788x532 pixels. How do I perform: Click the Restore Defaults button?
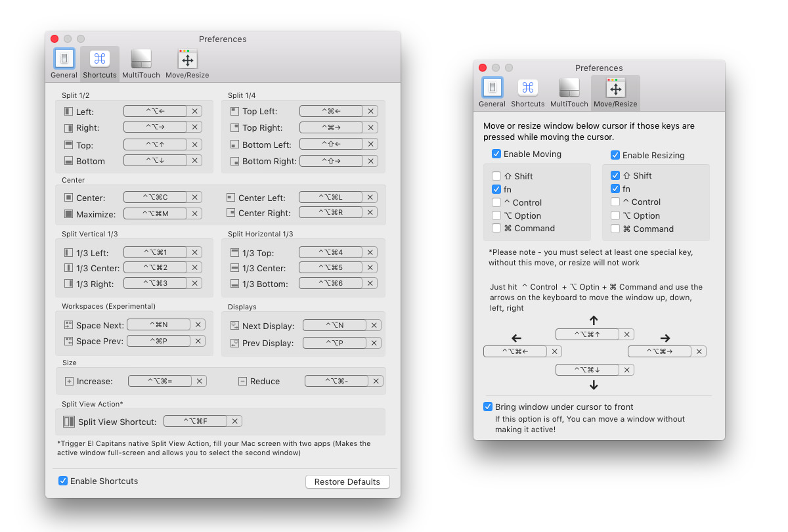click(347, 481)
